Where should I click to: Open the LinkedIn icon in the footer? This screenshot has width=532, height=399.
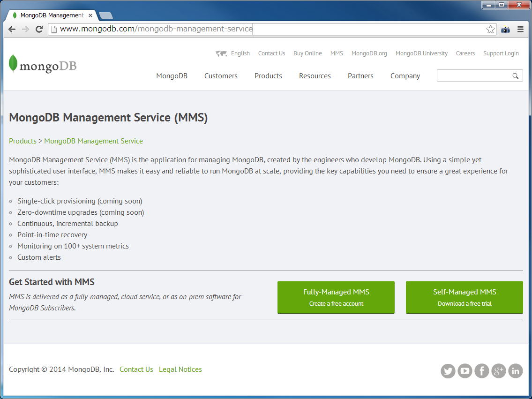coord(516,371)
